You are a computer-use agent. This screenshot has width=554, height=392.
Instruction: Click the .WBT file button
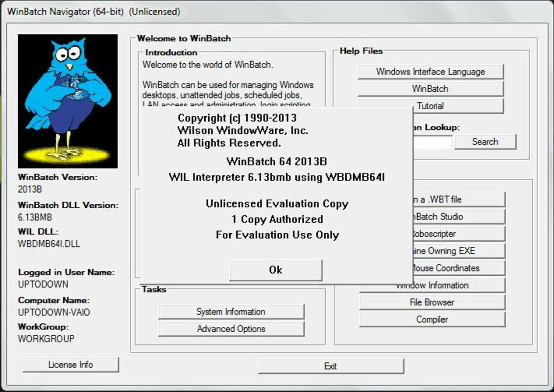(458, 199)
